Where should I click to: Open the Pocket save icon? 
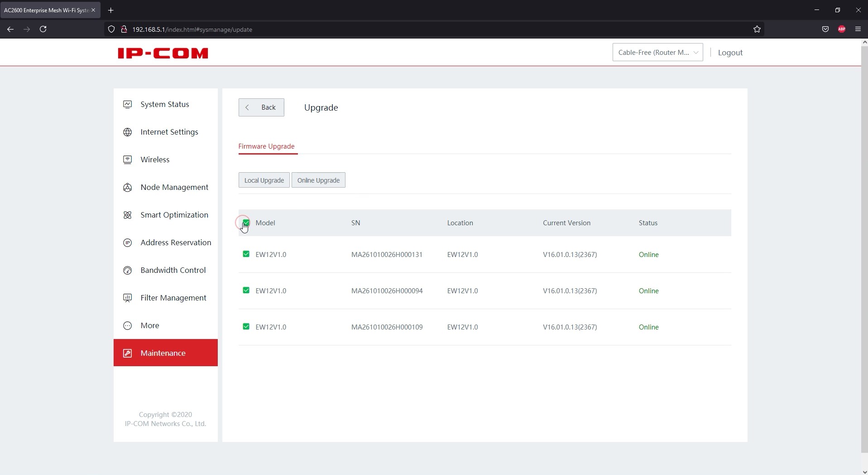point(825,29)
